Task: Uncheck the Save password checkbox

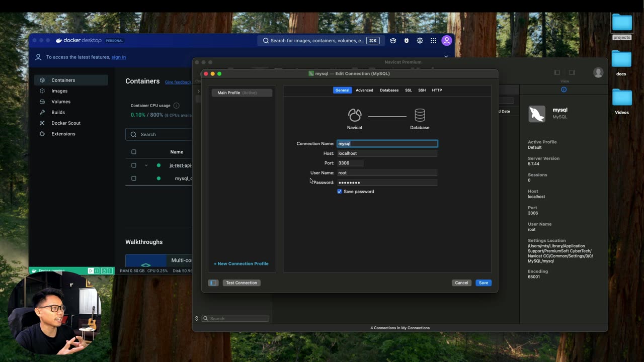Action: click(340, 192)
